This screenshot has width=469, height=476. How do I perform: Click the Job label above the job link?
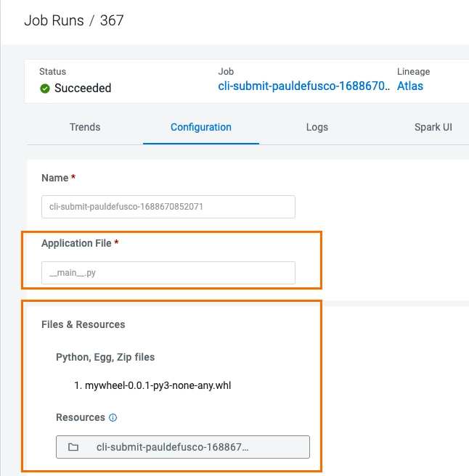pyautogui.click(x=226, y=72)
